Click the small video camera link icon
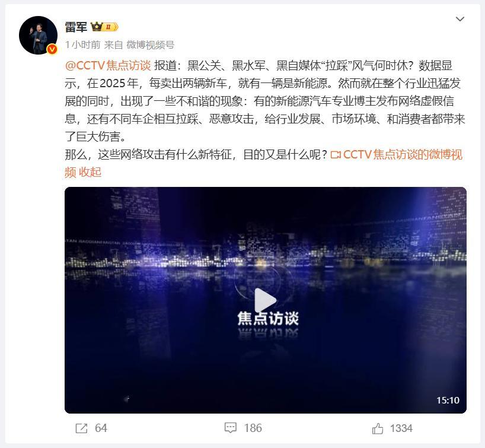485x448 pixels. coord(336,155)
